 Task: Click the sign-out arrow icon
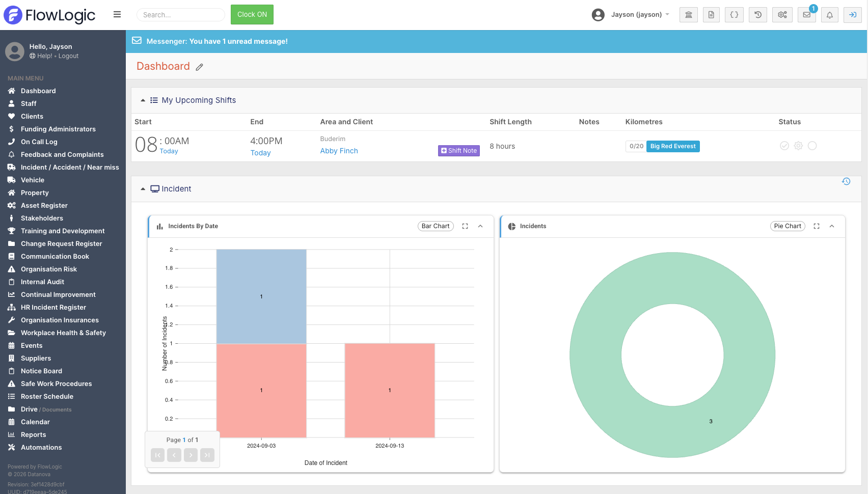[x=853, y=15]
